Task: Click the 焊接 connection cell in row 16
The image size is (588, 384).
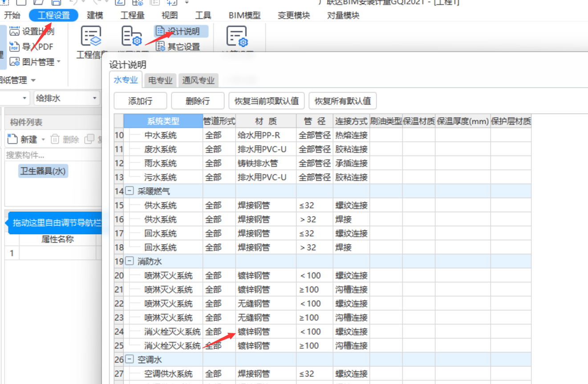Action: pos(352,219)
